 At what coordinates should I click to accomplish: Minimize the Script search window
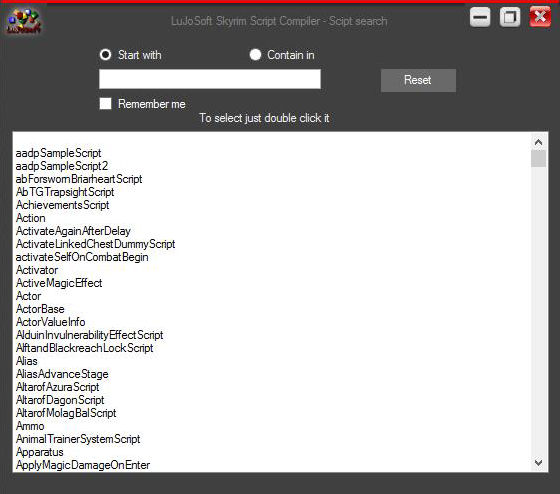480,17
